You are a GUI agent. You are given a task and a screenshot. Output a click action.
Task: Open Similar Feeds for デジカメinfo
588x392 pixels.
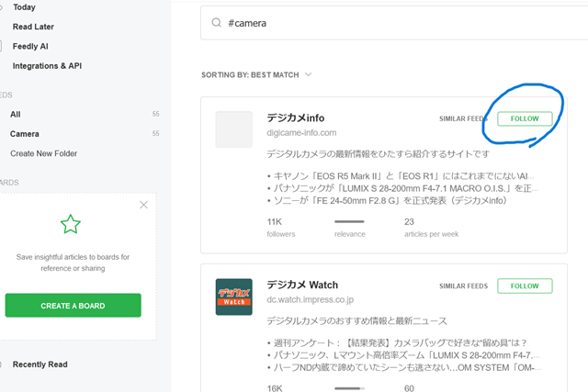pos(463,118)
